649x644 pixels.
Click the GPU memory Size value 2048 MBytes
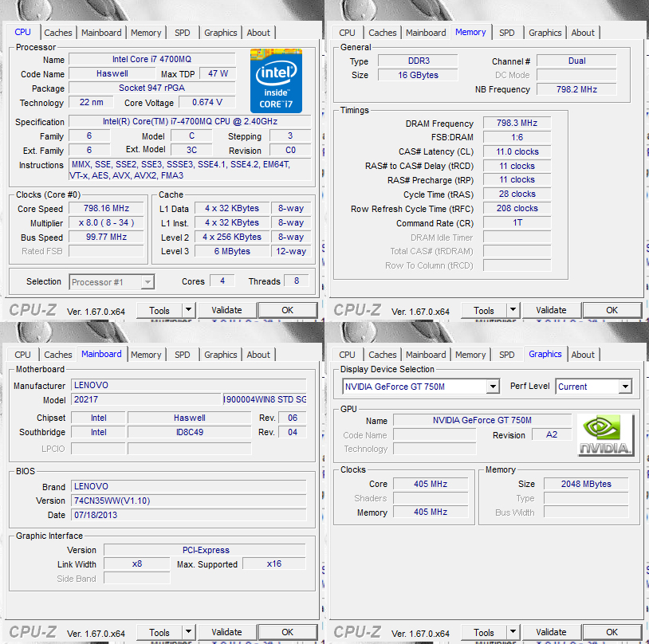pos(586,484)
